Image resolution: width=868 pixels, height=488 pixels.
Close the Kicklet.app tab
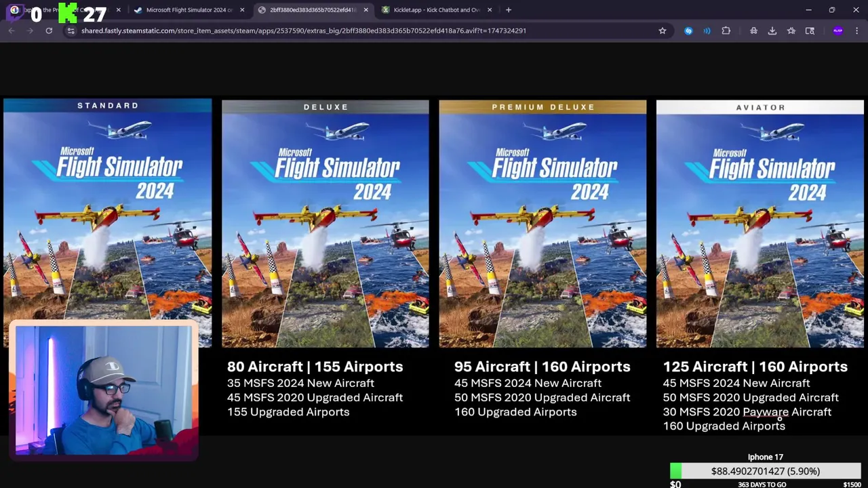tap(490, 9)
